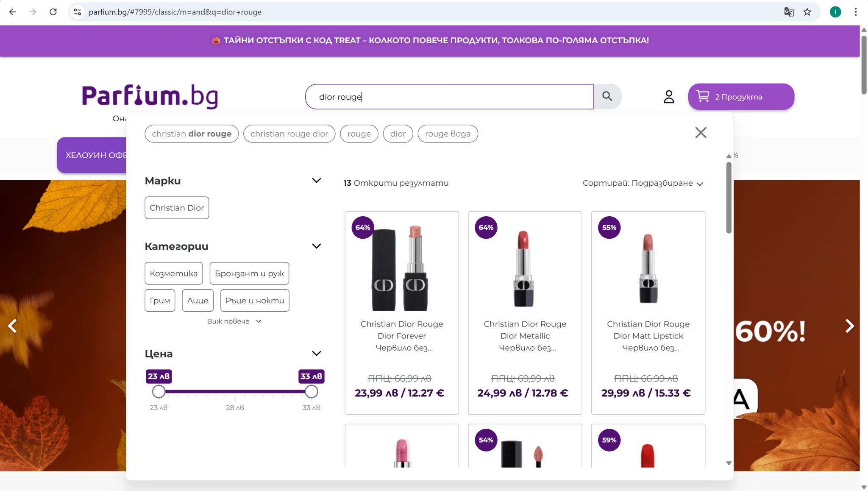Toggle the Бронзант и руж category filter

coord(249,273)
